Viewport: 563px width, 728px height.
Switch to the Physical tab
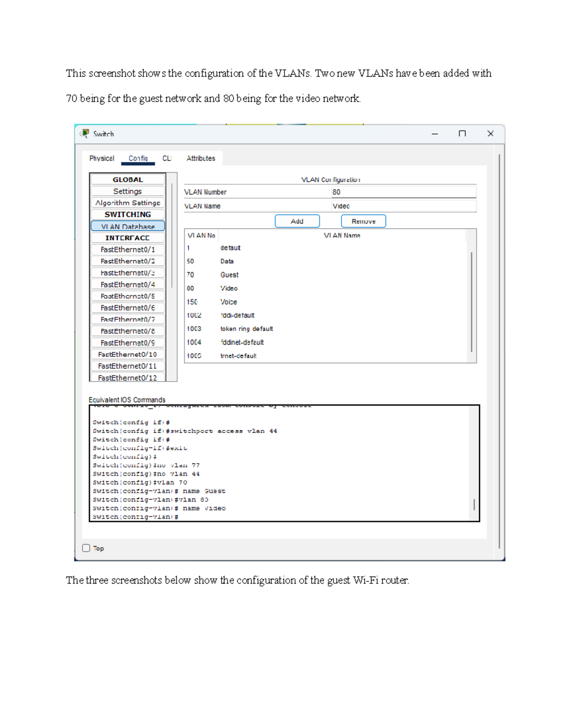(101, 158)
